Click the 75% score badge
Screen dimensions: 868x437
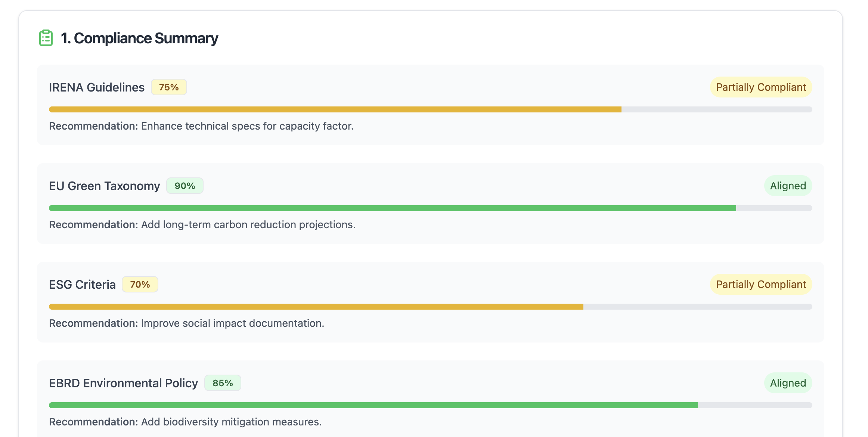169,87
